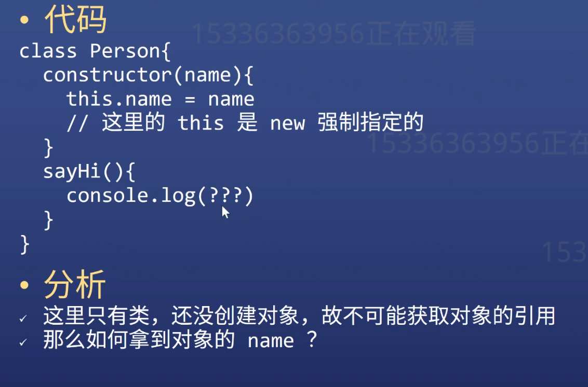Click the 代码 heading
Image resolution: width=588 pixels, height=387 pixels.
point(75,20)
